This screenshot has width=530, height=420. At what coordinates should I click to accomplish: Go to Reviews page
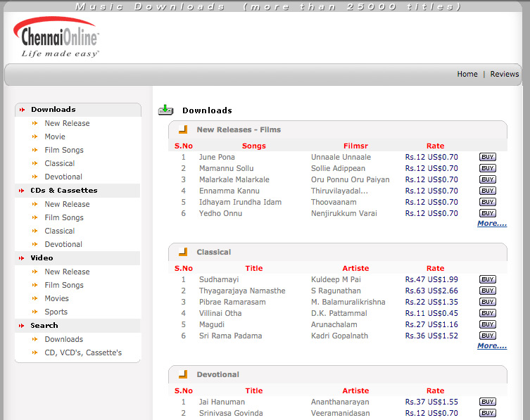[x=504, y=74]
